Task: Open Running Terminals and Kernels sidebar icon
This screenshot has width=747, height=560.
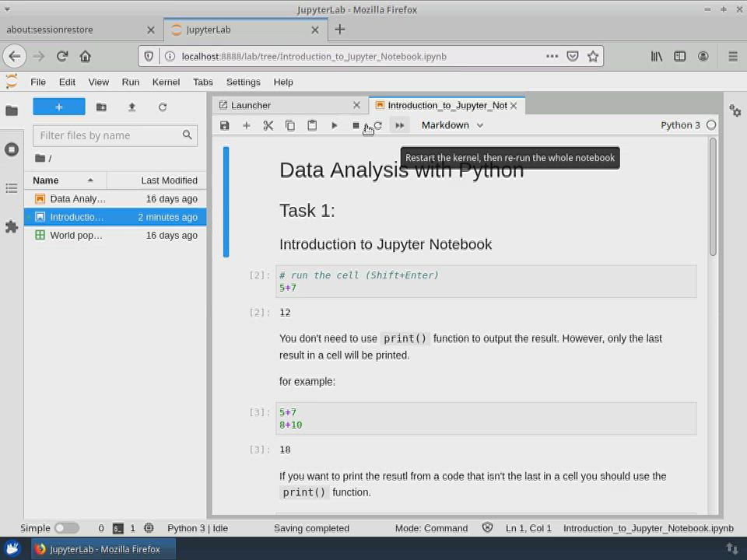Action: point(12,149)
